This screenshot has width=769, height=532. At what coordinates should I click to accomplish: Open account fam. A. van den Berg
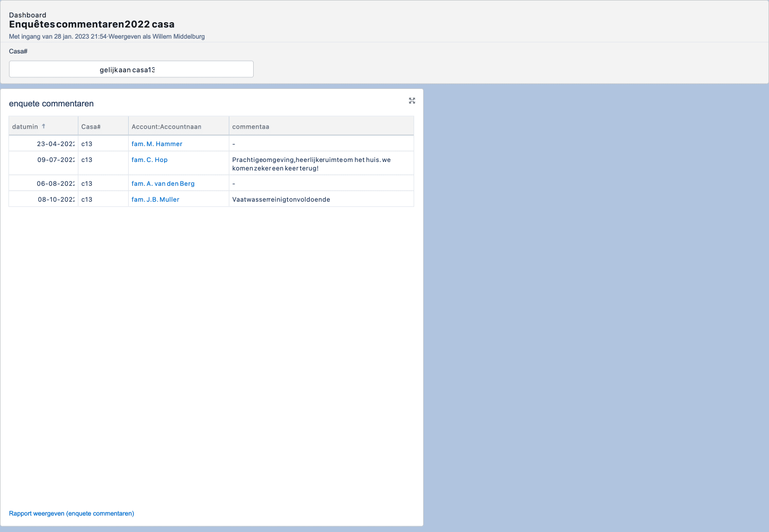[163, 184]
